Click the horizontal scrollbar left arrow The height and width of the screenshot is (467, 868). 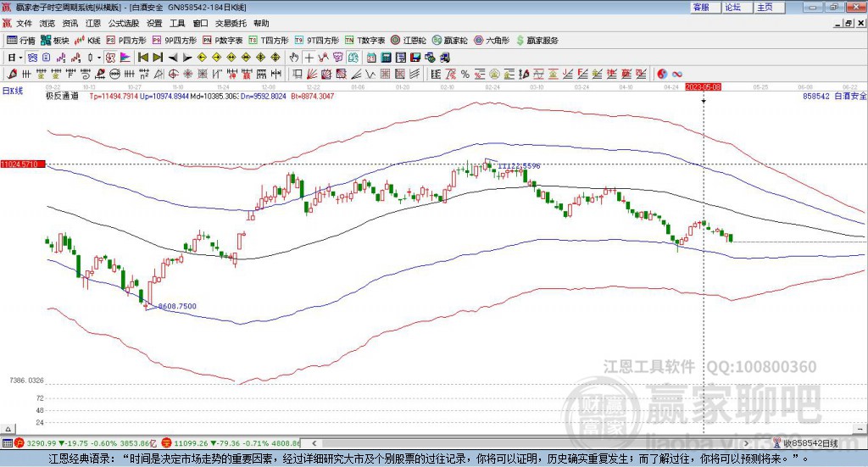point(314,443)
